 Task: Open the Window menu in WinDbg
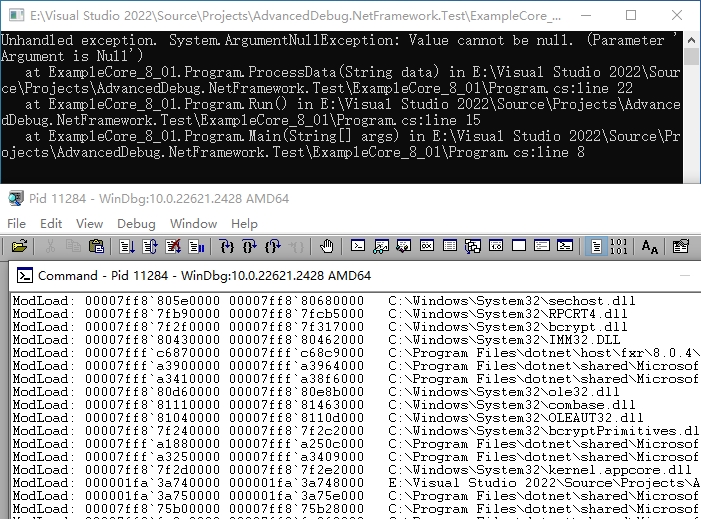point(194,224)
